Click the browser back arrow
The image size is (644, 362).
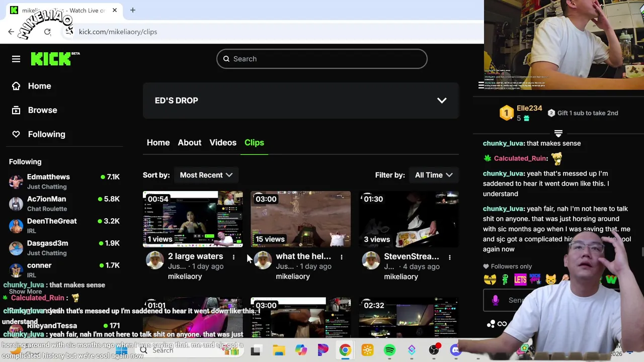pos(11,32)
